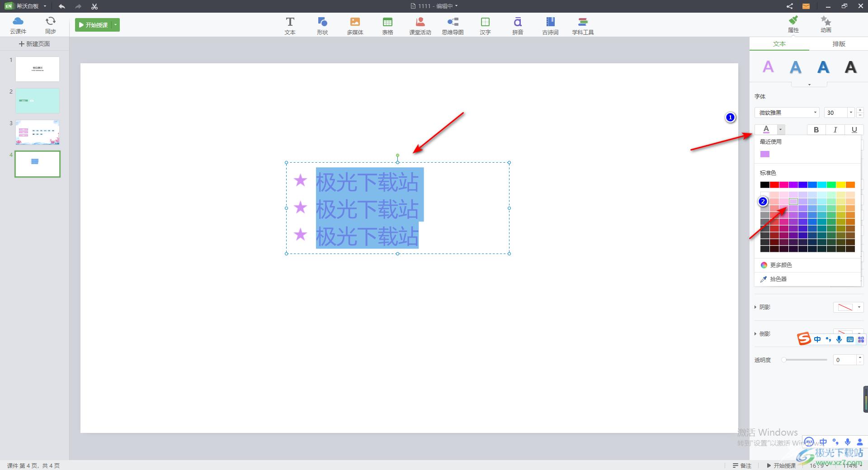
Task: Select slide 1 thumbnail
Action: [x=38, y=69]
